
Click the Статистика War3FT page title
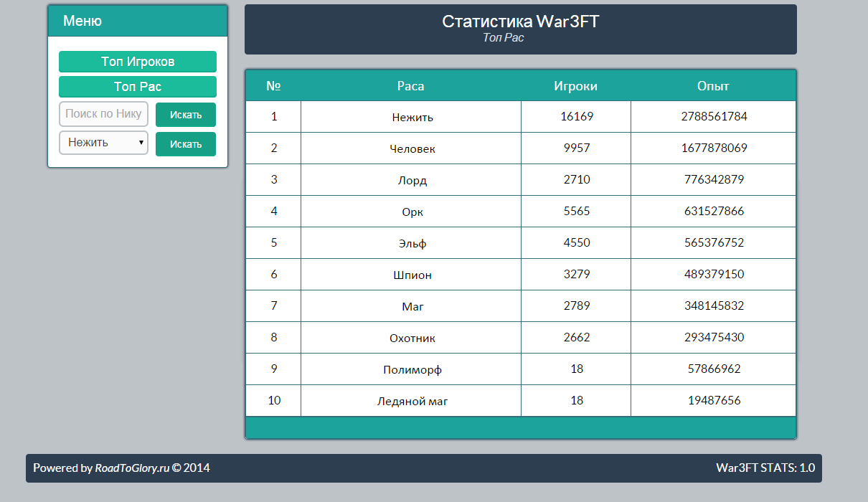coord(521,22)
